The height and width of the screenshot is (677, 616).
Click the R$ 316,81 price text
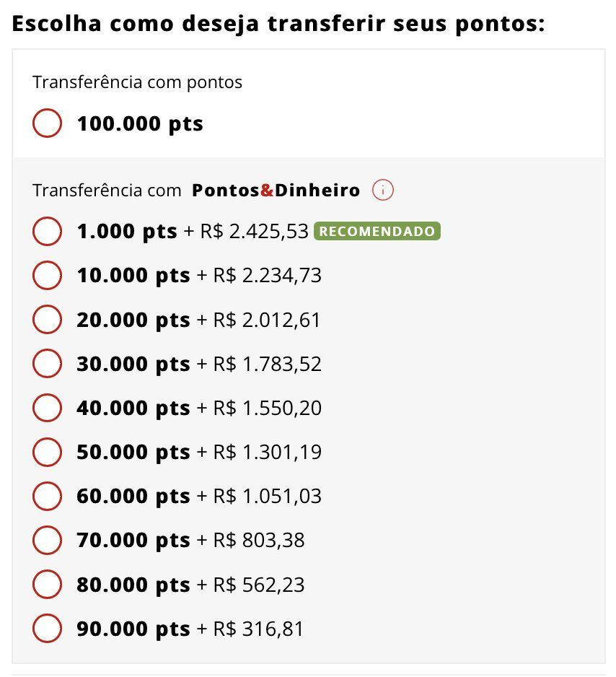point(258,629)
